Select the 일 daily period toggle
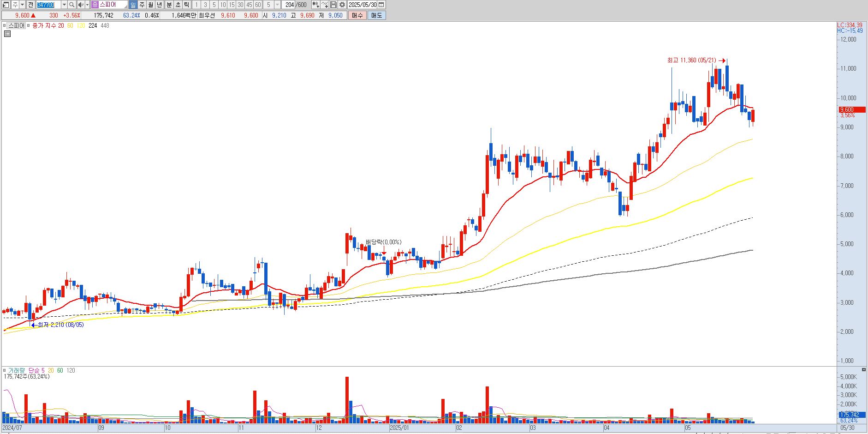The width and height of the screenshot is (868, 434). [133, 5]
